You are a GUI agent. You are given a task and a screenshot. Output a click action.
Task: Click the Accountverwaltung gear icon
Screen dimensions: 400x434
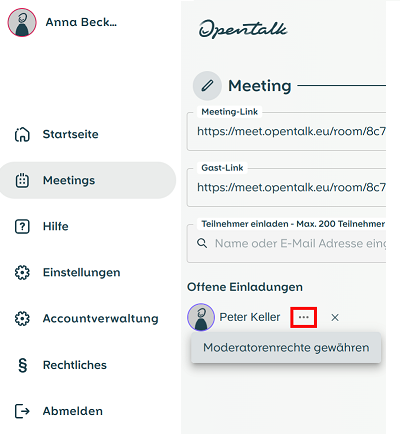click(22, 319)
